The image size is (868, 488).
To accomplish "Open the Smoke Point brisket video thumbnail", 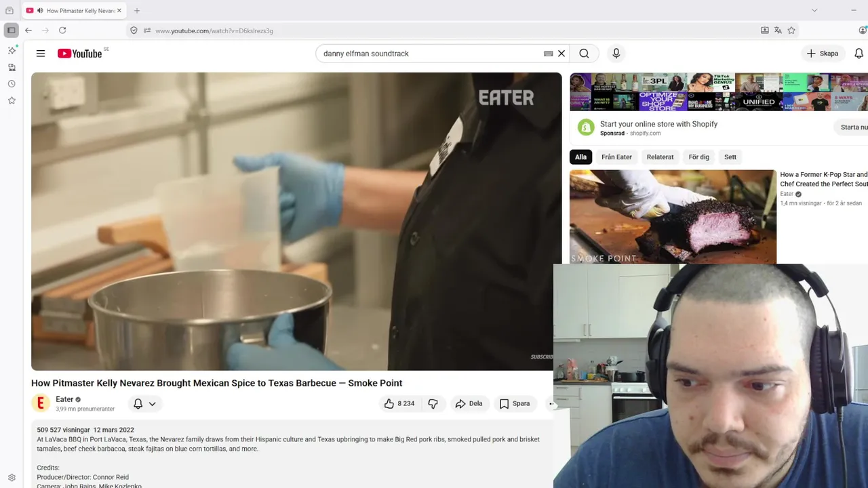I will 673,216.
